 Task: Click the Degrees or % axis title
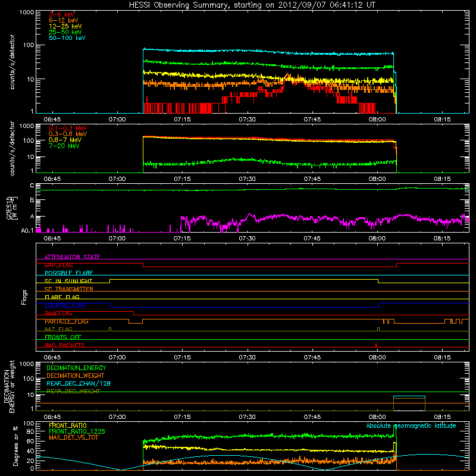click(15, 446)
